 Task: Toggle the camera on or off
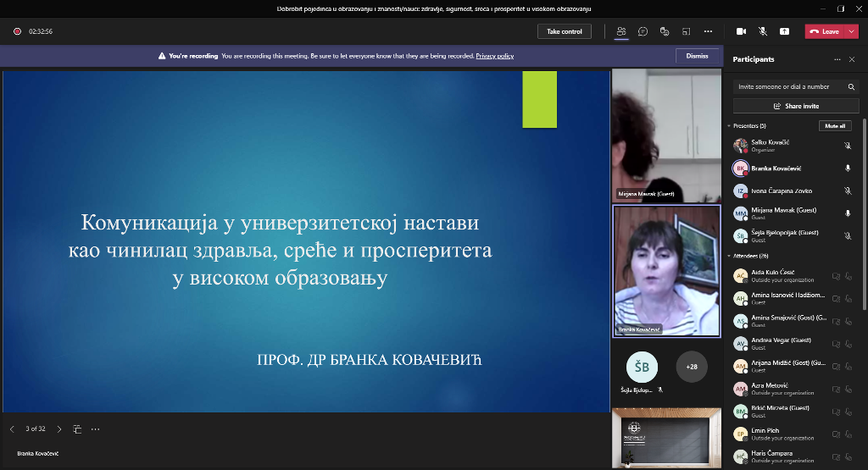pos(741,31)
